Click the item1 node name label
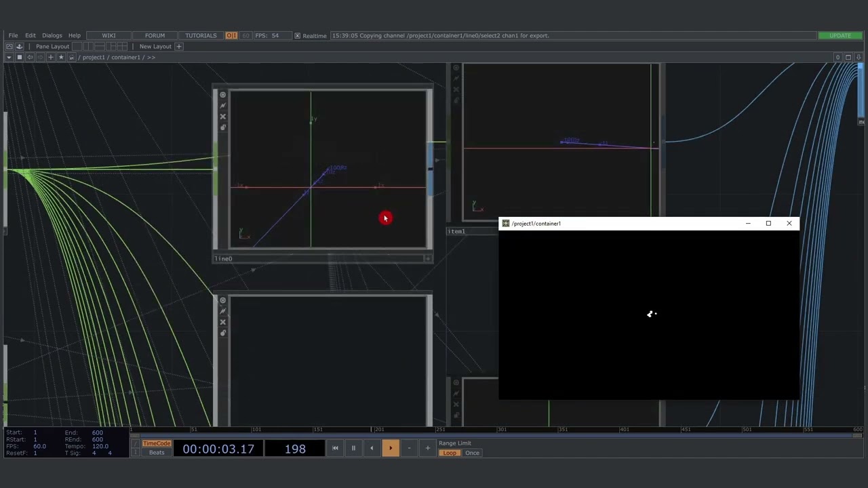Image resolution: width=868 pixels, height=488 pixels. [x=456, y=231]
